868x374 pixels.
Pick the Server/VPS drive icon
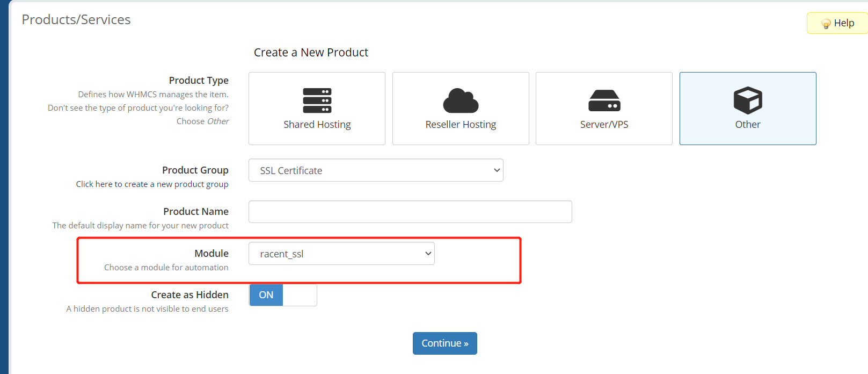coord(604,100)
